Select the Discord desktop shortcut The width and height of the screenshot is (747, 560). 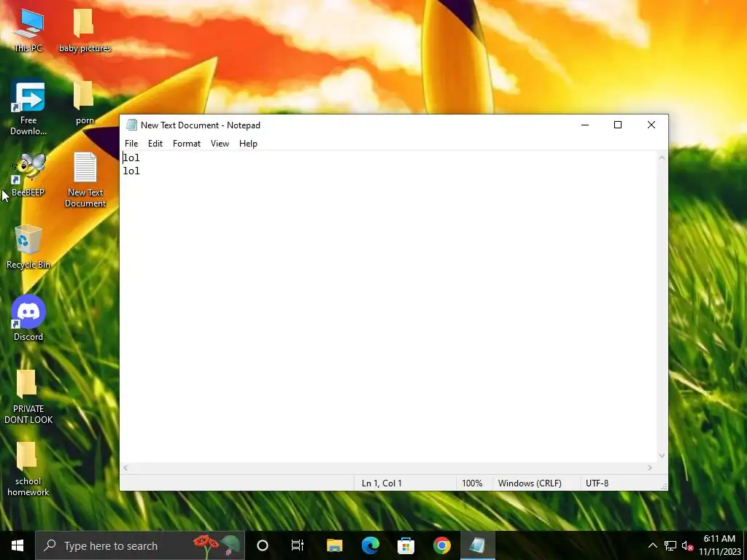point(28,319)
